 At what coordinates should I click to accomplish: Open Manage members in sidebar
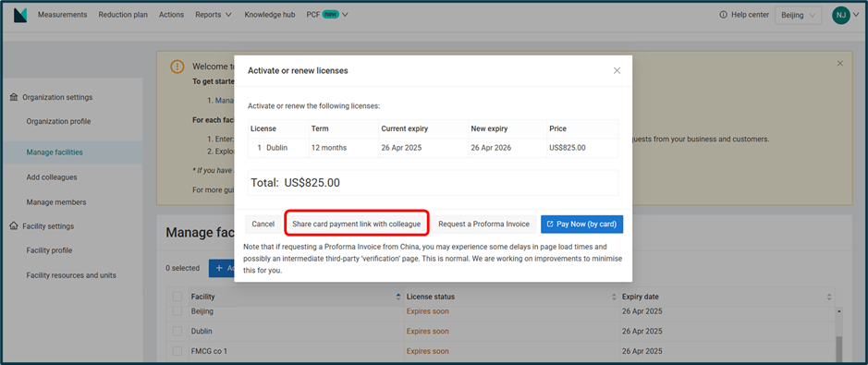click(x=55, y=202)
